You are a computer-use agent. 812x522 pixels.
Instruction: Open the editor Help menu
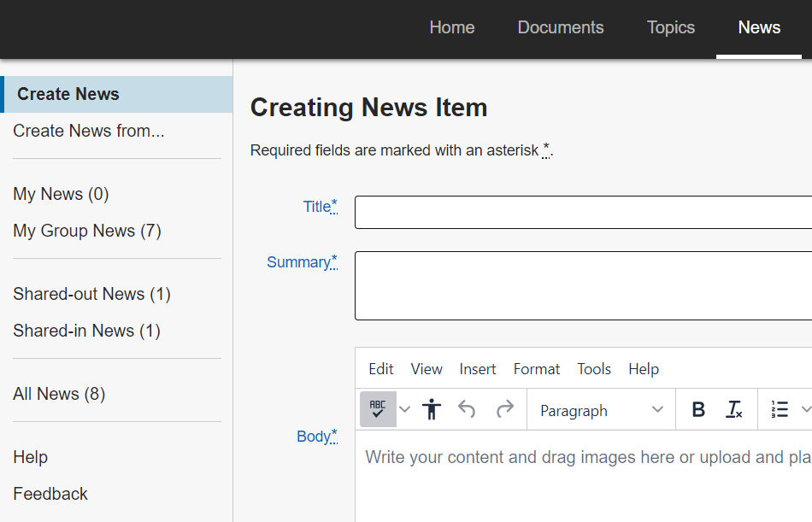(x=644, y=369)
